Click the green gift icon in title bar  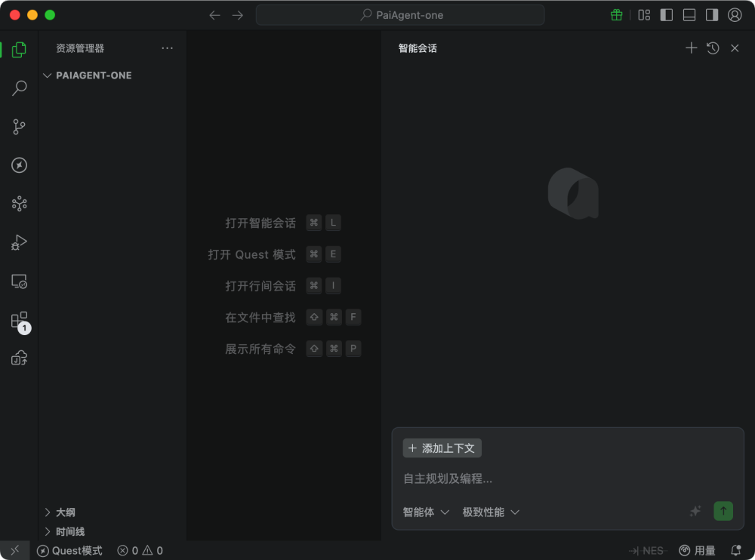[x=616, y=14]
